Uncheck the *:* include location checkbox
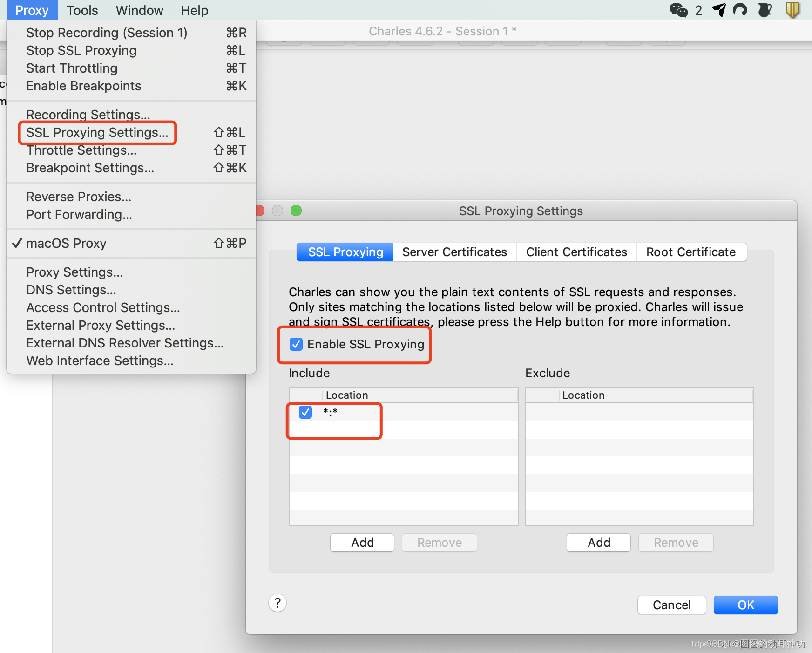This screenshot has width=812, height=653. (x=305, y=412)
